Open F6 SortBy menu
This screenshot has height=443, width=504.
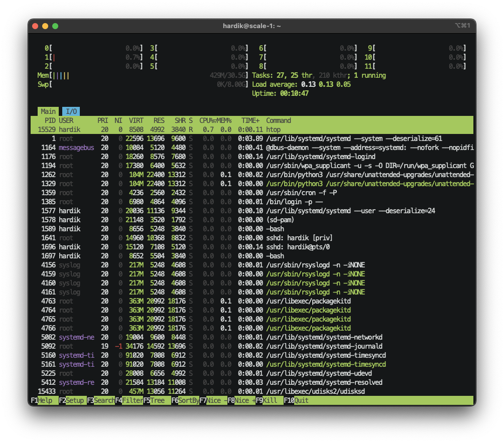pyautogui.click(x=185, y=400)
